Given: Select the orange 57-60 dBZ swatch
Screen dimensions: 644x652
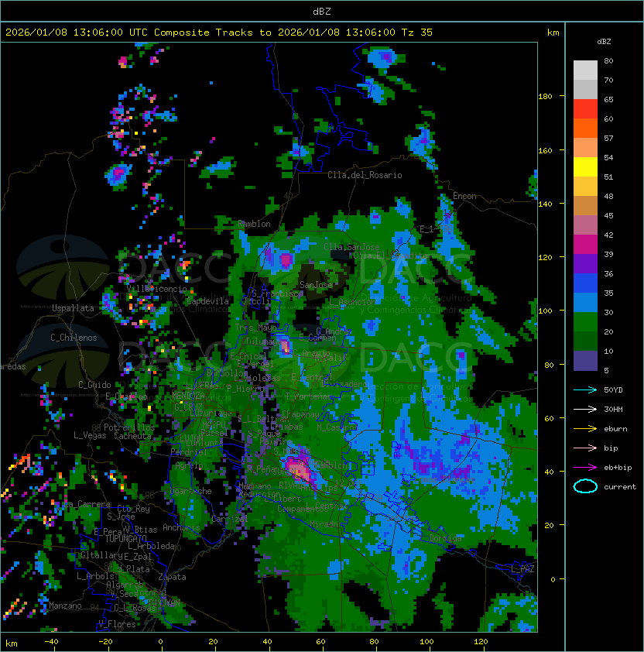Looking at the screenshot, I should coord(585,128).
